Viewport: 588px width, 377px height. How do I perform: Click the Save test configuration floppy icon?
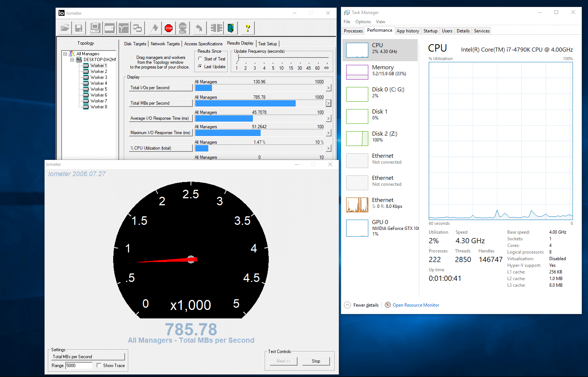tap(79, 28)
